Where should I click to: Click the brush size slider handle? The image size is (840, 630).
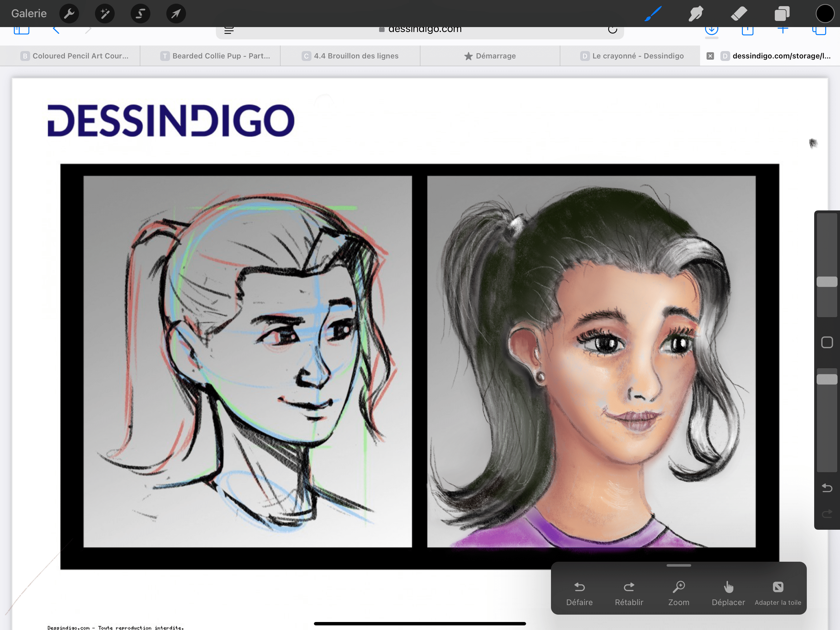click(x=827, y=281)
